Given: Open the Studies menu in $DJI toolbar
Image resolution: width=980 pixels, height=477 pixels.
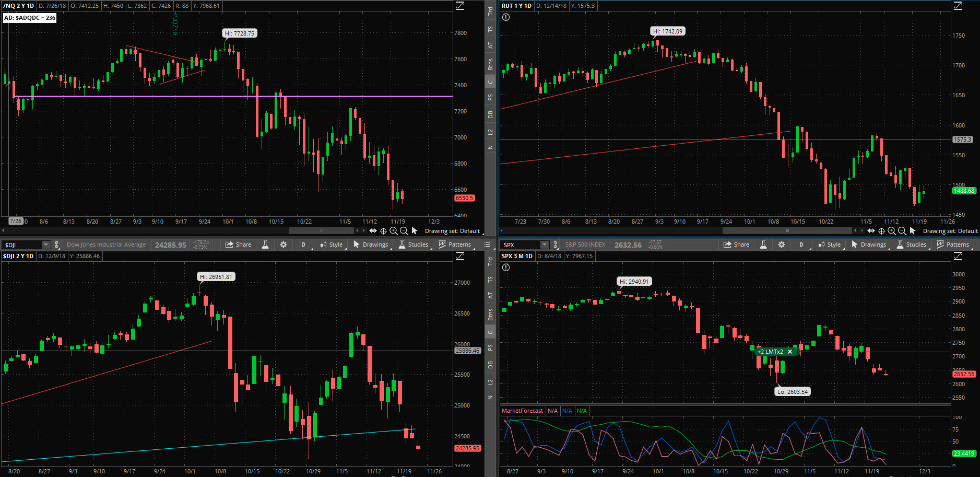Looking at the screenshot, I should pyautogui.click(x=414, y=245).
